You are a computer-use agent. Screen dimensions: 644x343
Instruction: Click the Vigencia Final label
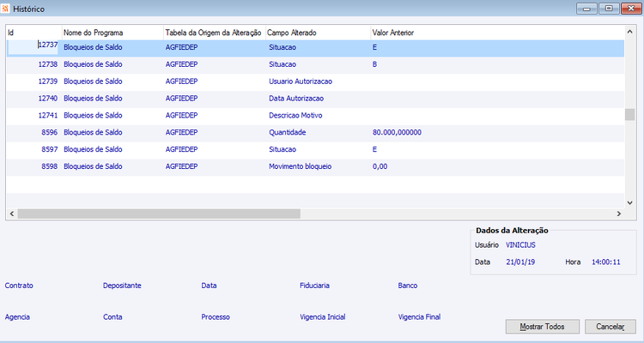coord(419,316)
